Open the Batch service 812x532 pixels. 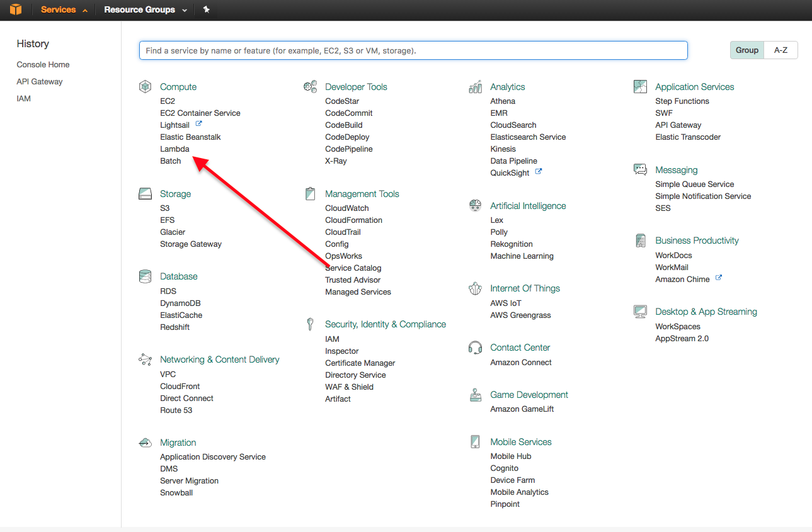(170, 161)
